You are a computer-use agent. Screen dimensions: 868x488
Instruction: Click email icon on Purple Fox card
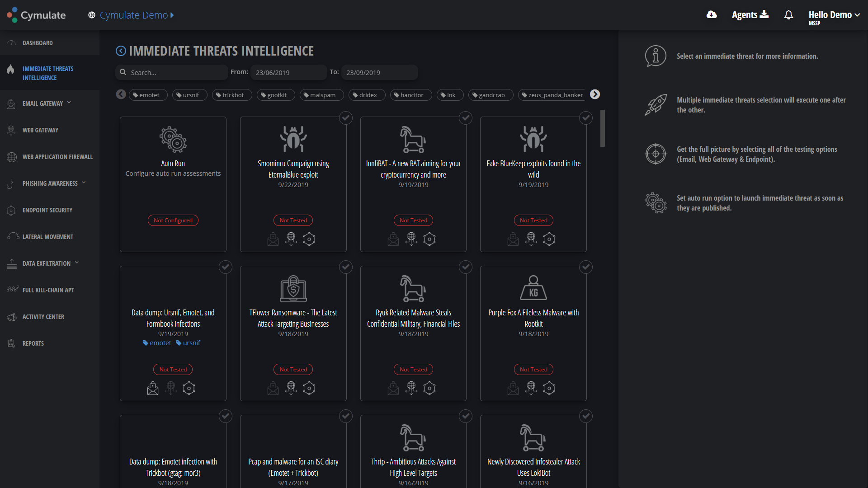pos(513,388)
